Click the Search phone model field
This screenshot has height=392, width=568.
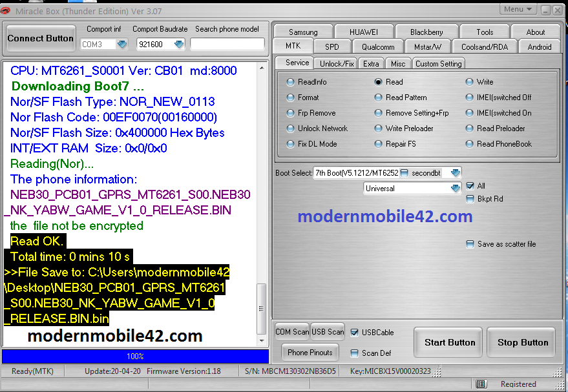[x=227, y=44]
